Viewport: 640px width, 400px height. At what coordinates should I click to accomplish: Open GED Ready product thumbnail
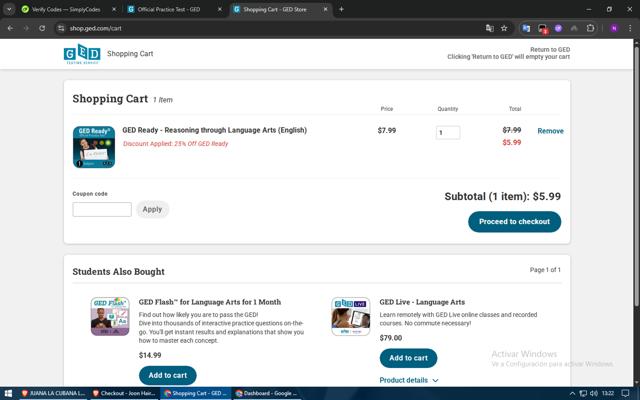94,147
